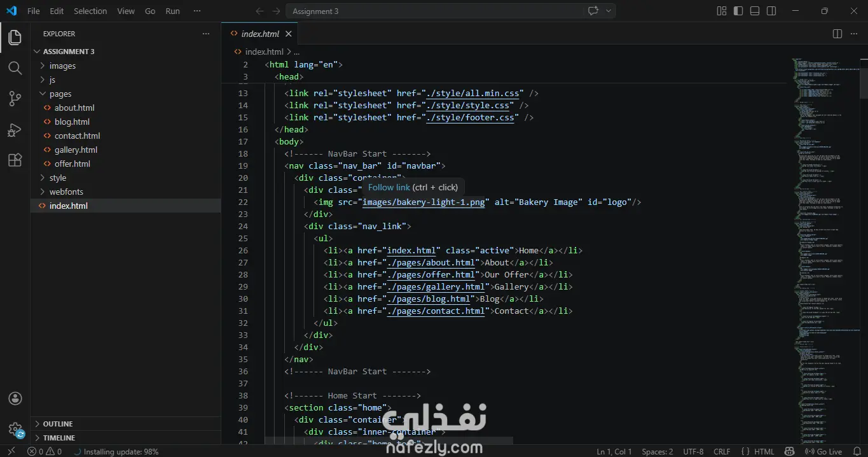Toggle the bottom panel
The height and width of the screenshot is (457, 868).
pos(755,11)
